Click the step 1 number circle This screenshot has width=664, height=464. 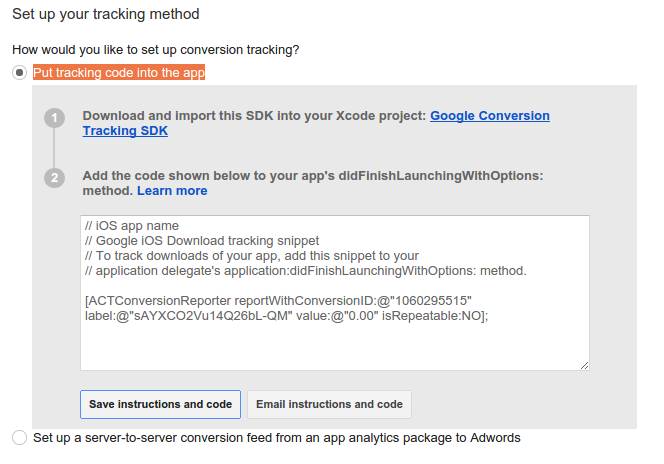point(55,118)
